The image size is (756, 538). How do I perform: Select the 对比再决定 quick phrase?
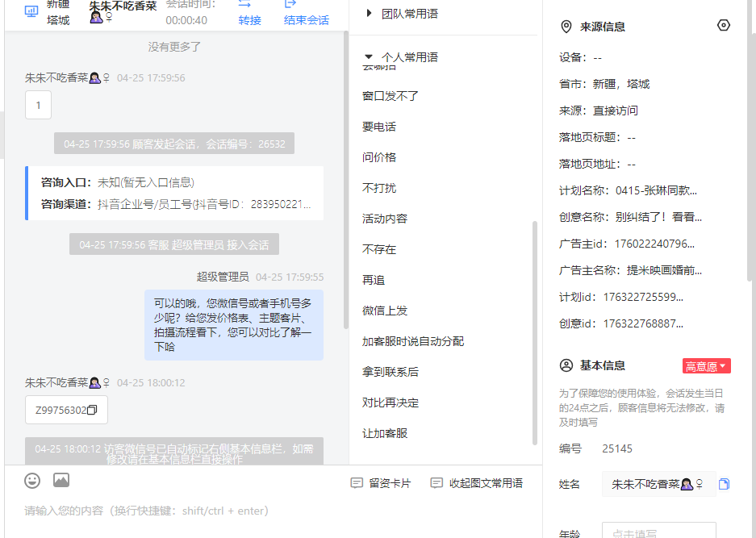pos(390,402)
